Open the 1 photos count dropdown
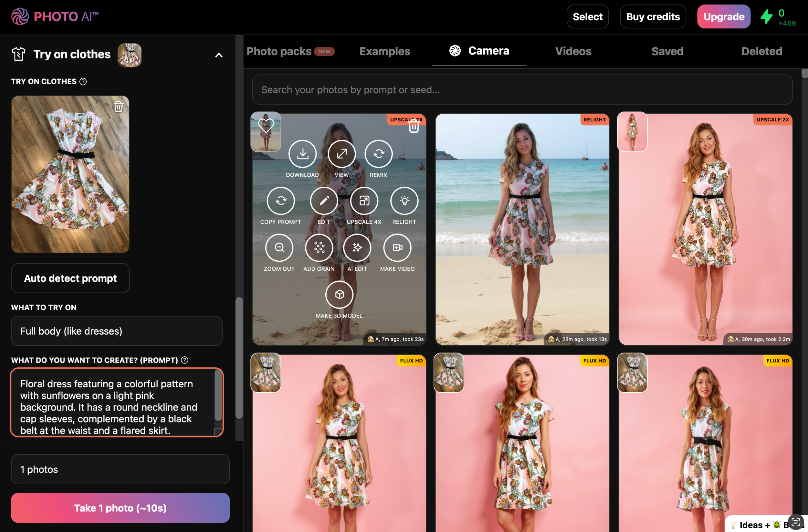Screen dimensions: 808x532 [x=120, y=469]
